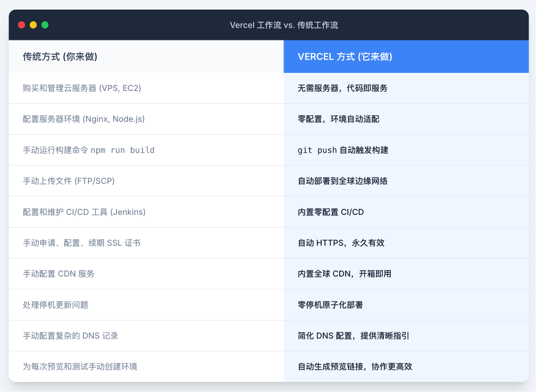This screenshot has height=392, width=536.
Task: Click the '零配置，环境自动适配' cell
Action: 338,119
